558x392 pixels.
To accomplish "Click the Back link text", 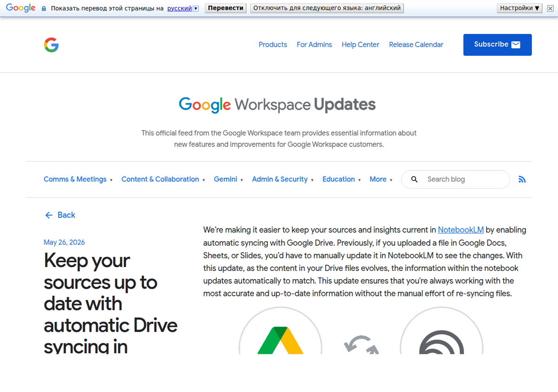I will click(x=66, y=215).
